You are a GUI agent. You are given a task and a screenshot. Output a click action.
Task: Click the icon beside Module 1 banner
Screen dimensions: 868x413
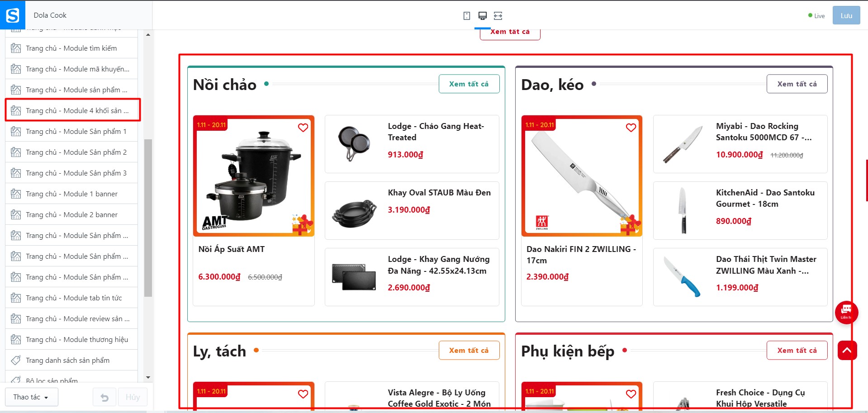click(16, 194)
